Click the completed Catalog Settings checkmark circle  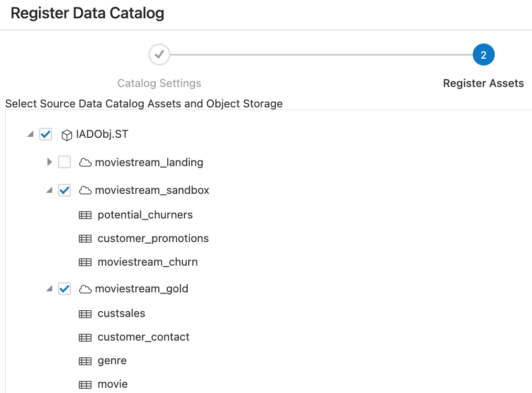coord(159,54)
